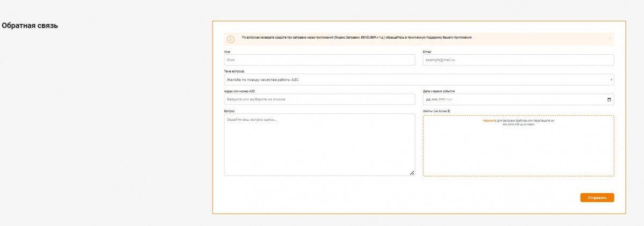Open the calendar picker icon
Screen dimensions: 644x226
point(609,99)
